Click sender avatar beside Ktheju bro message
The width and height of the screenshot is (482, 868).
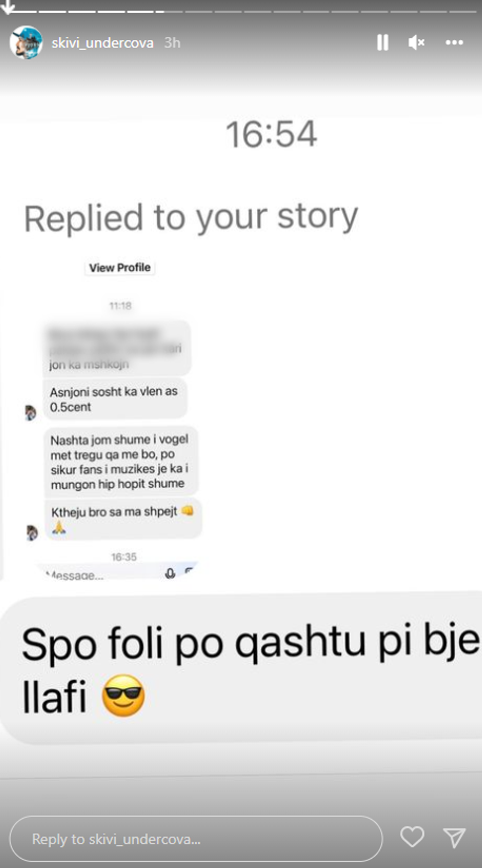[31, 532]
